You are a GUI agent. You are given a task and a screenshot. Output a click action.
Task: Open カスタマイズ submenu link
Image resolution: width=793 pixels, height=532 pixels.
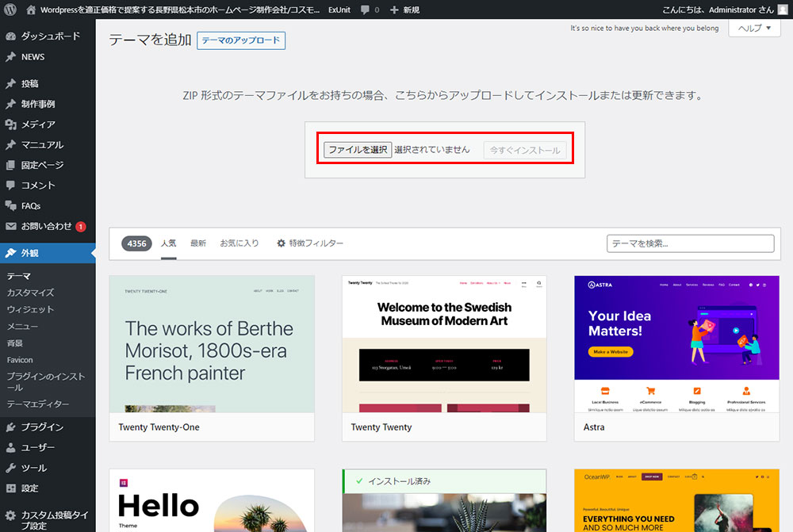30,293
